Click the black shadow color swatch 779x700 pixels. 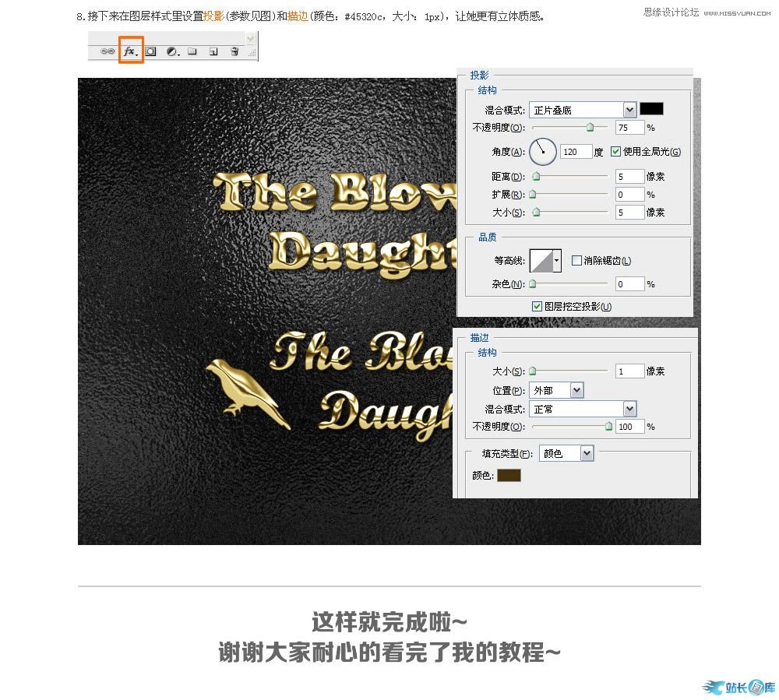point(651,110)
